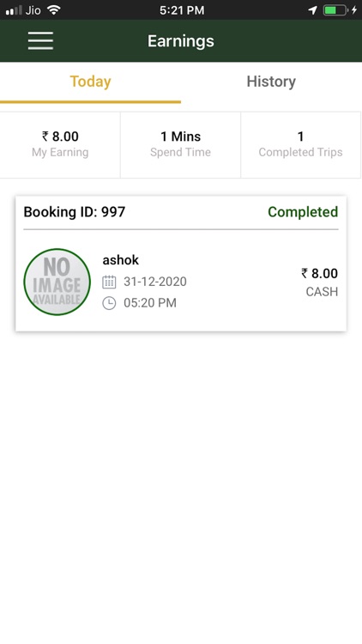Select the Today tab

pos(90,82)
